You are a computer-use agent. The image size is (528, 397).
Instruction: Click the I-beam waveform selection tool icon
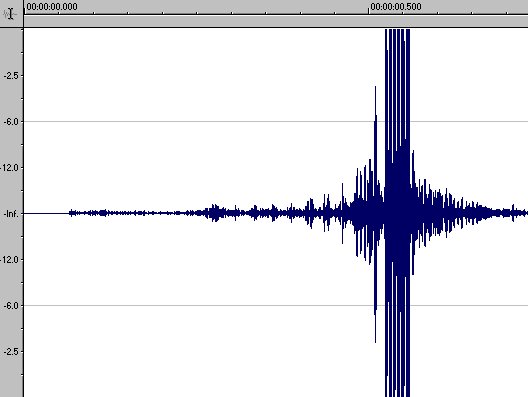[x=10, y=14]
